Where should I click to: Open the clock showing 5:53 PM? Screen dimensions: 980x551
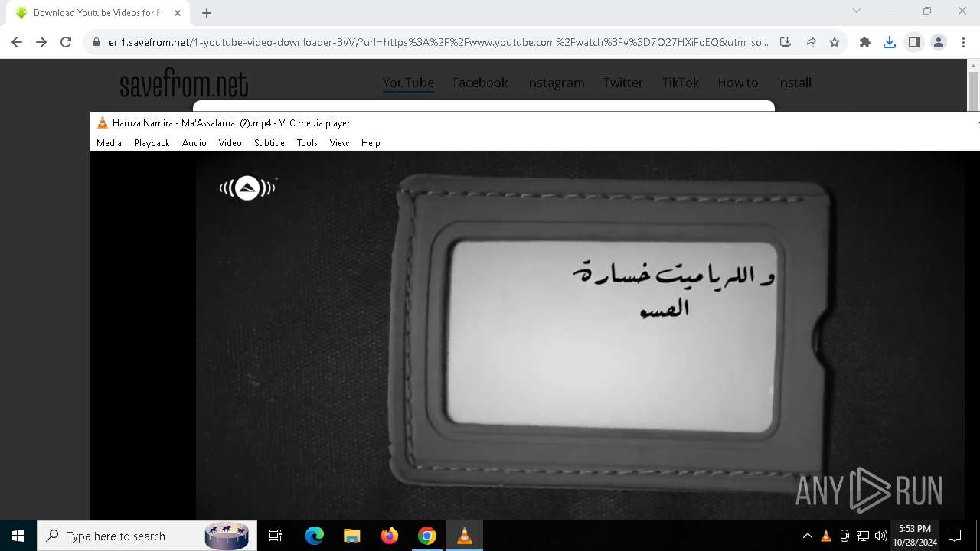(915, 536)
